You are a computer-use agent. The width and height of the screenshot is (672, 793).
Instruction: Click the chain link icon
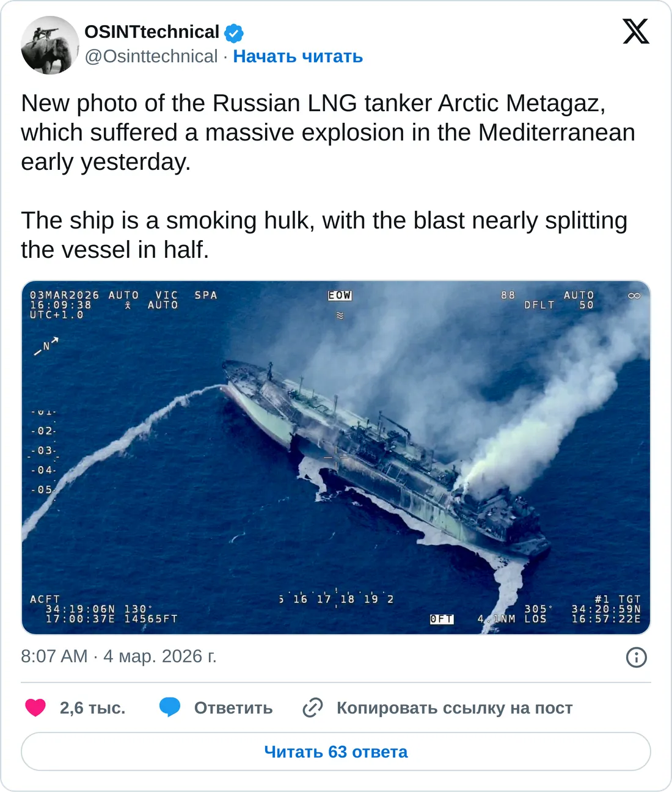pos(313,707)
